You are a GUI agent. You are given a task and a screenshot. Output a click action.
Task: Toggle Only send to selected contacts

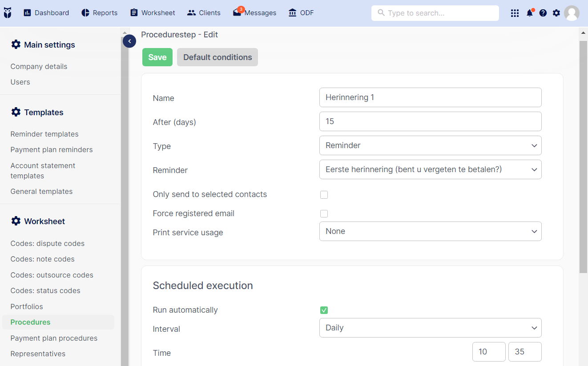[x=324, y=195]
